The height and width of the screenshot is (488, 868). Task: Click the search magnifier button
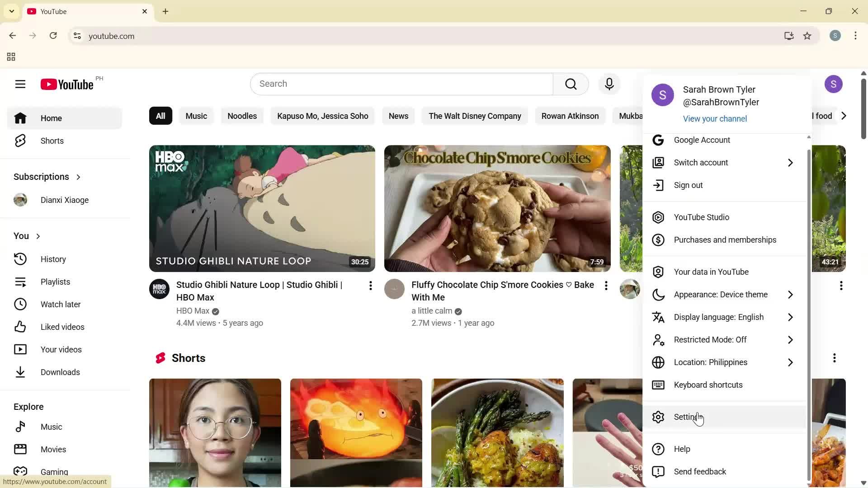coord(571,84)
